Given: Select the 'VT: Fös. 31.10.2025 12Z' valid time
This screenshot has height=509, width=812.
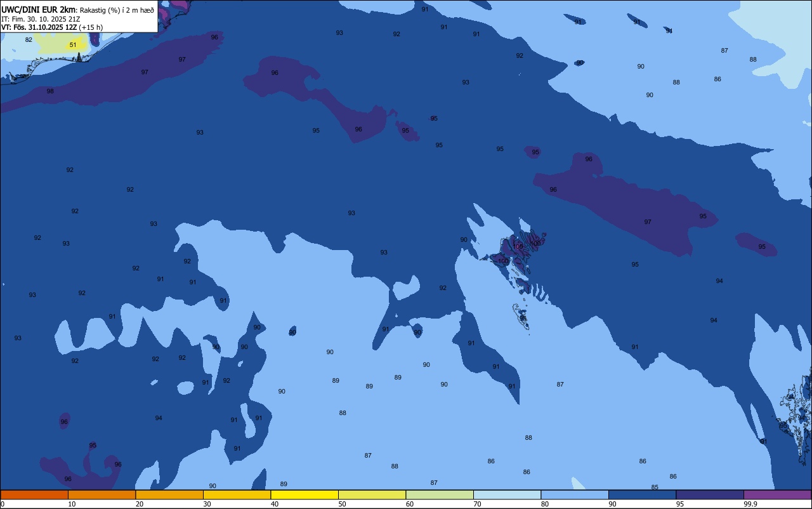Looking at the screenshot, I should point(39,27).
